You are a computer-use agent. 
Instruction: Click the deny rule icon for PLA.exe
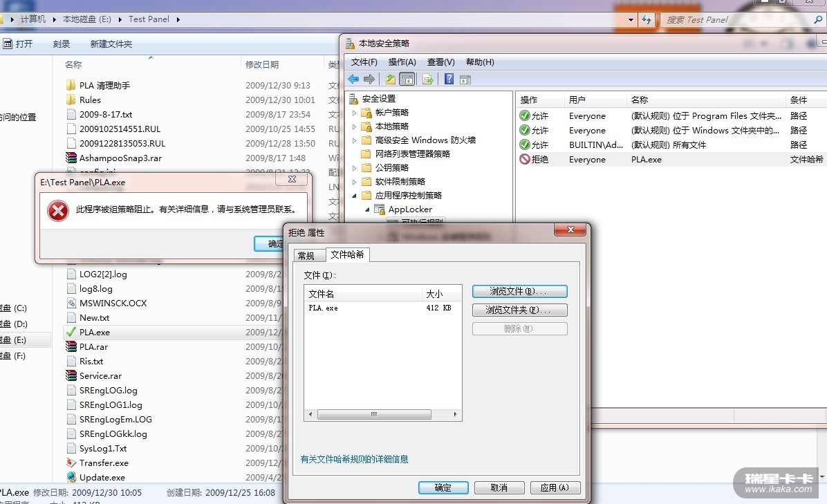524,159
